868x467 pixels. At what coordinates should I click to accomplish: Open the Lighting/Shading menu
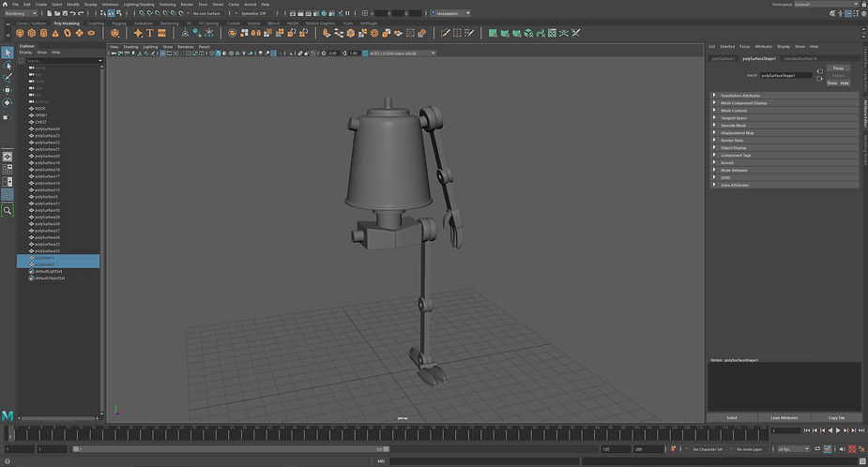tap(139, 4)
